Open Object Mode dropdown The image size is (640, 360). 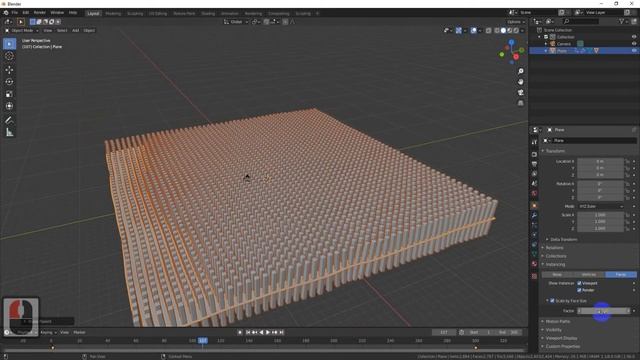pyautogui.click(x=22, y=30)
